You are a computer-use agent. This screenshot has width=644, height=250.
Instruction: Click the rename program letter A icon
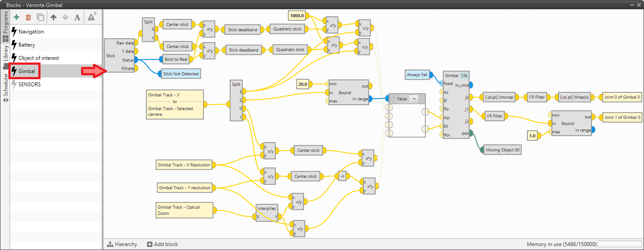coord(77,18)
